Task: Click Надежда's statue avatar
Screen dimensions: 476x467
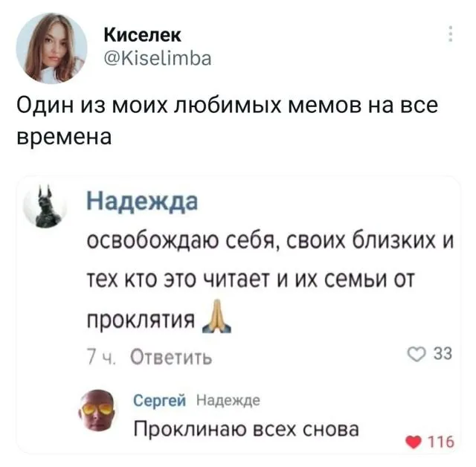Action: (x=46, y=205)
